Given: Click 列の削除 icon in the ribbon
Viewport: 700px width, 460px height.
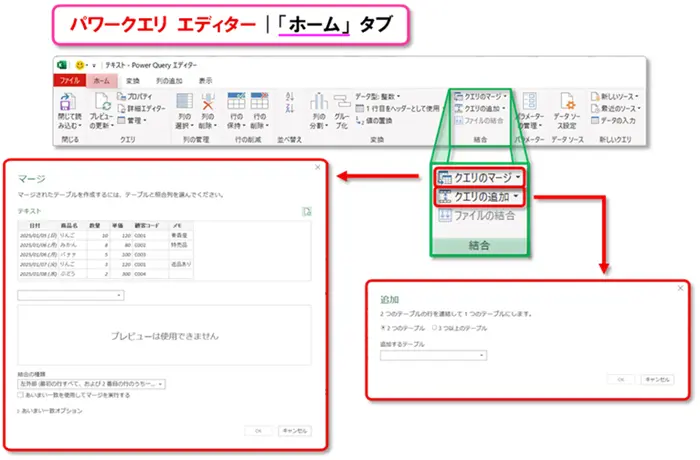Looking at the screenshot, I should pos(208,101).
